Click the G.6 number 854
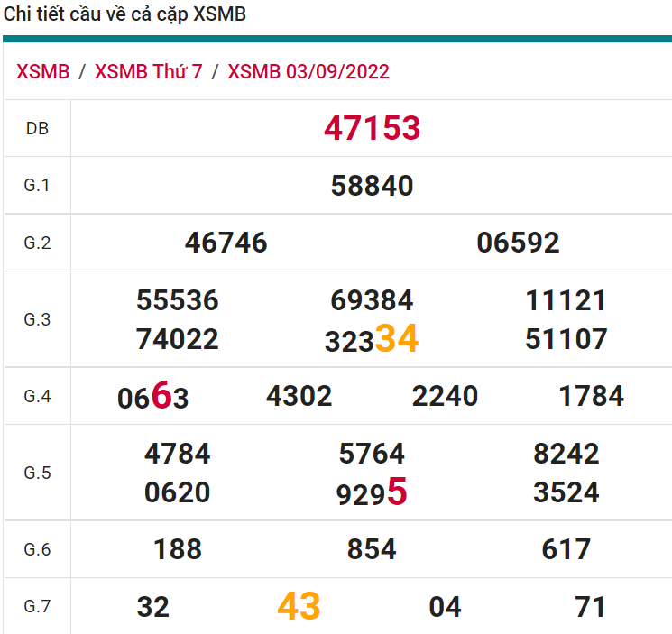Image resolution: width=672 pixels, height=634 pixels. coord(372,549)
